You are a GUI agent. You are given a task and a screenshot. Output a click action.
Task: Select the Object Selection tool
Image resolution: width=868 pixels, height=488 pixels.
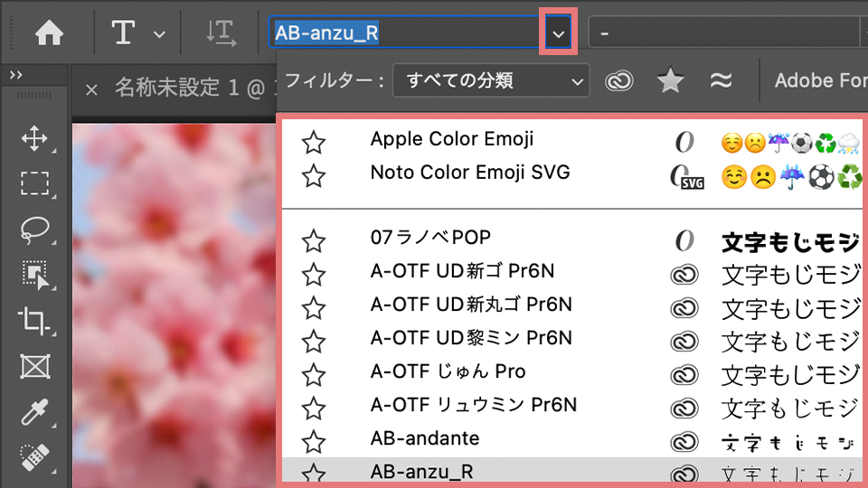click(34, 275)
